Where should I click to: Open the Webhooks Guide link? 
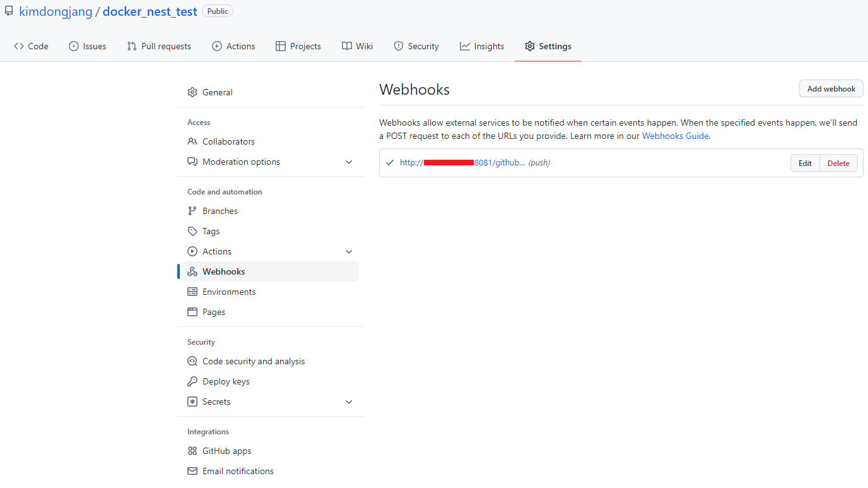pos(676,136)
